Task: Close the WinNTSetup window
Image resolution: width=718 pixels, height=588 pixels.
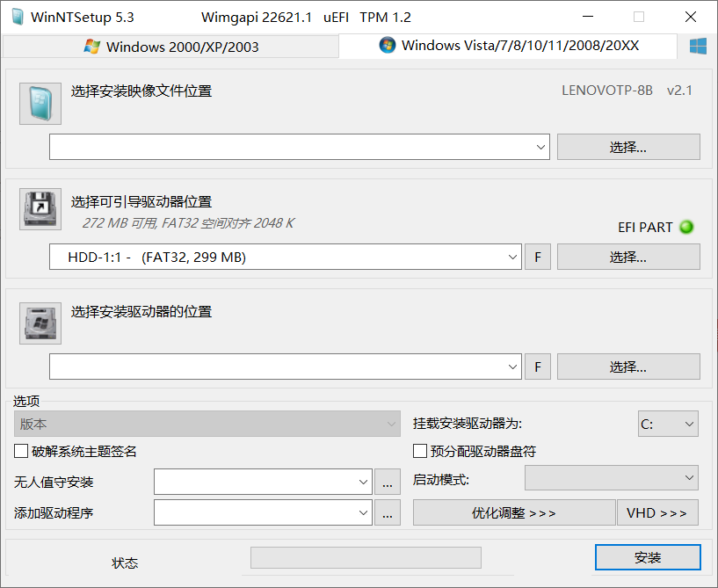Action: [x=691, y=17]
